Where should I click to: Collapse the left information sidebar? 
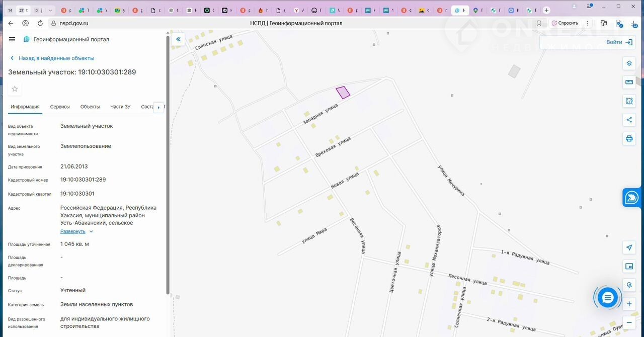tap(178, 39)
